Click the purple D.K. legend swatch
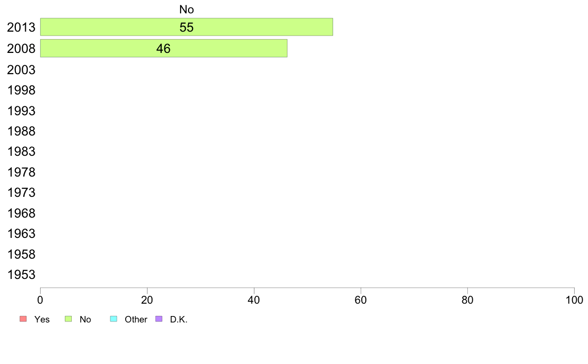This screenshot has width=588, height=364. pos(159,318)
